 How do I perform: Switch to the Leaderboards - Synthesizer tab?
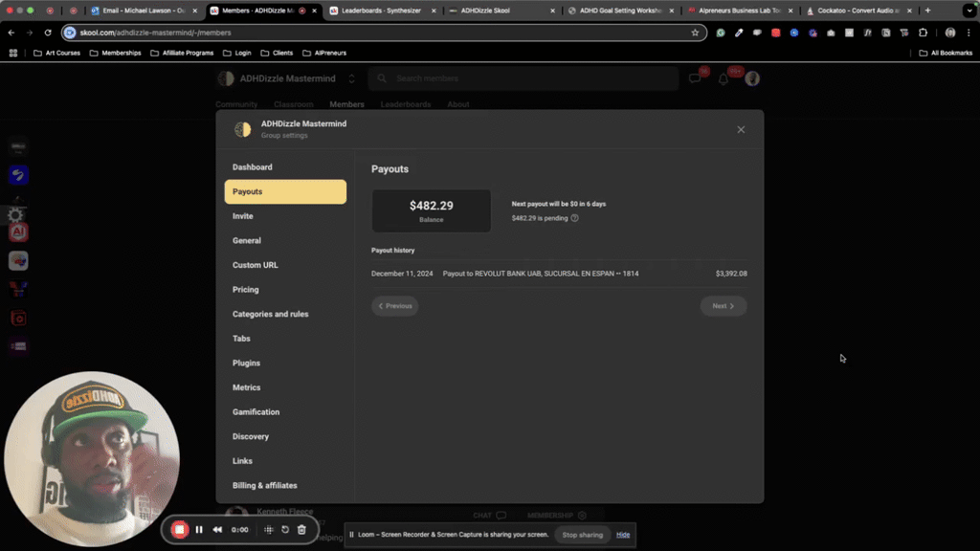pyautogui.click(x=381, y=11)
